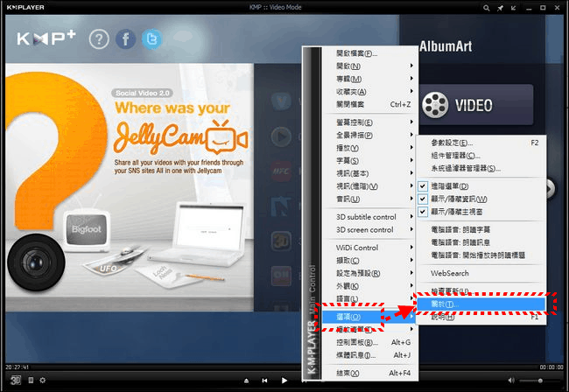Click the JellyCam Social Video banner
The image size is (569, 392).
pos(130,187)
